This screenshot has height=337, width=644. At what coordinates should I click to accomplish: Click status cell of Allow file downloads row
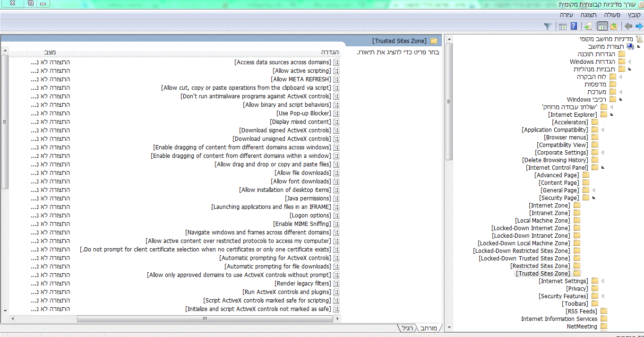tap(50, 173)
